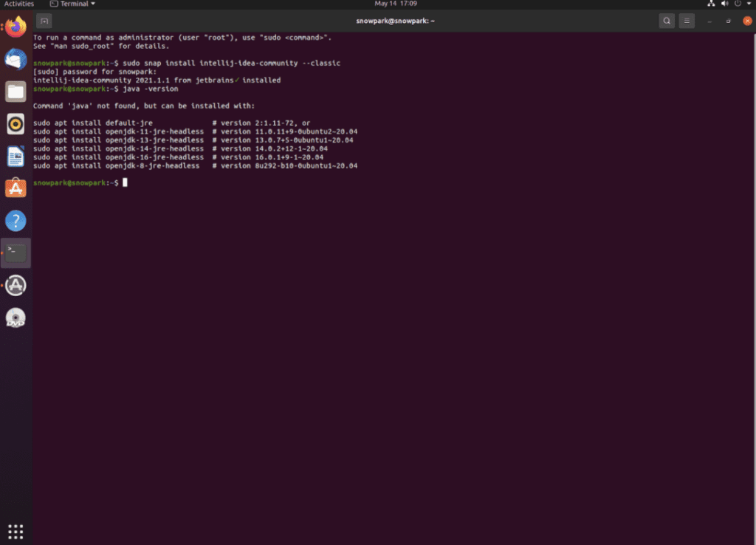
Task: Click window title snowpark@snowpark: ~
Action: click(396, 21)
